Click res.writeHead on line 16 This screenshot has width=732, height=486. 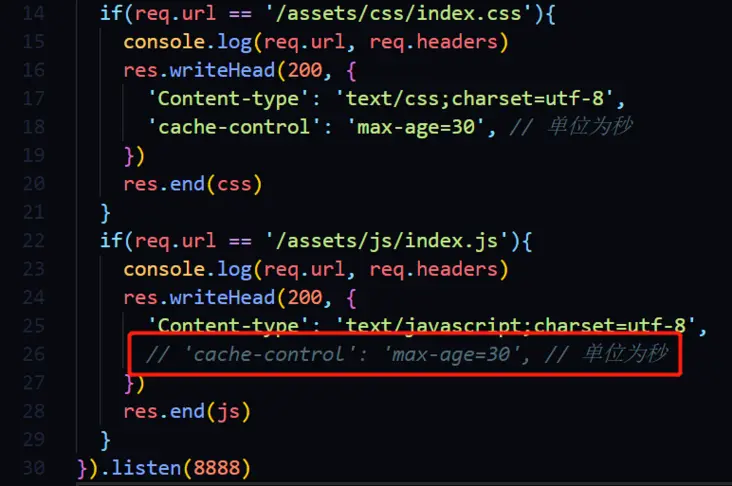pyautogui.click(x=199, y=70)
